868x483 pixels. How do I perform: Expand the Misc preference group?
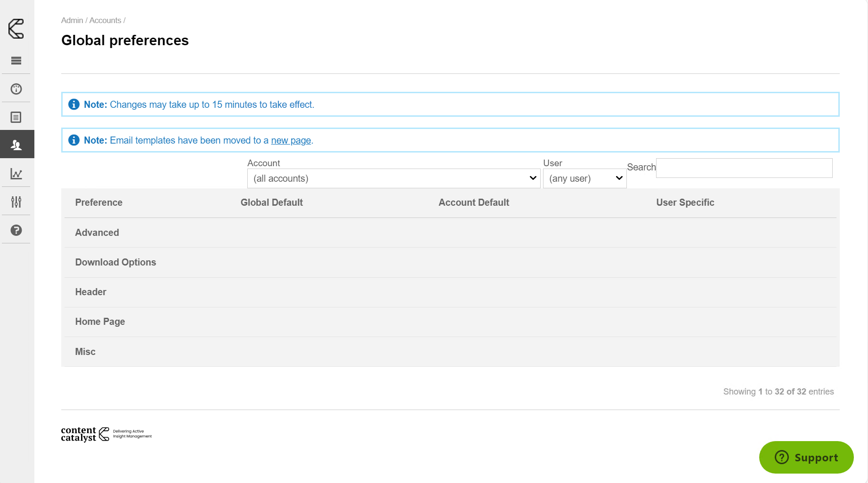click(85, 352)
